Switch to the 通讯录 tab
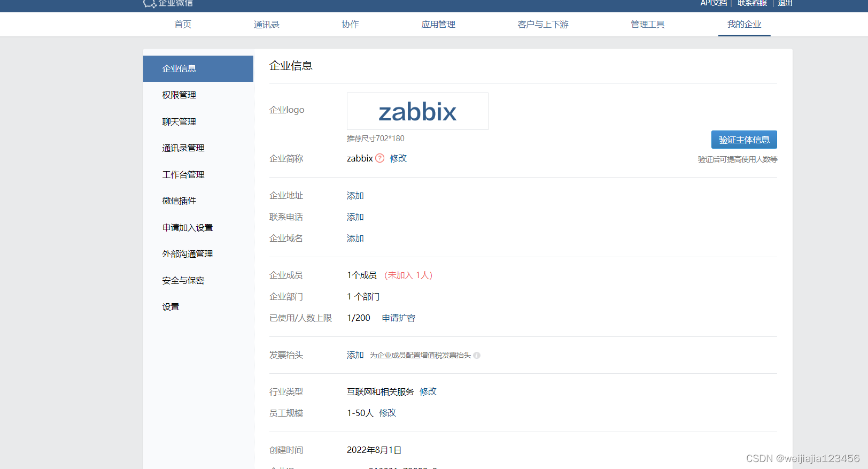 point(267,25)
